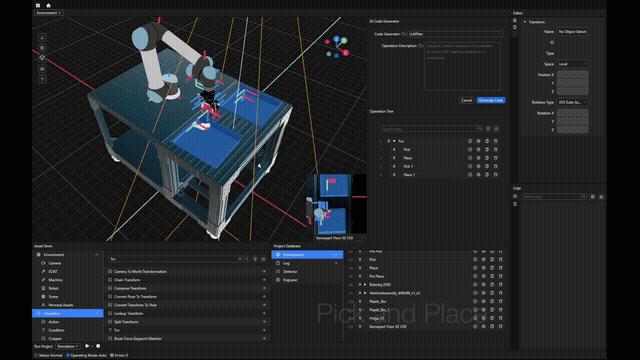Click the camera preview thumbnail in viewport
The width and height of the screenshot is (640, 360).
(x=336, y=204)
